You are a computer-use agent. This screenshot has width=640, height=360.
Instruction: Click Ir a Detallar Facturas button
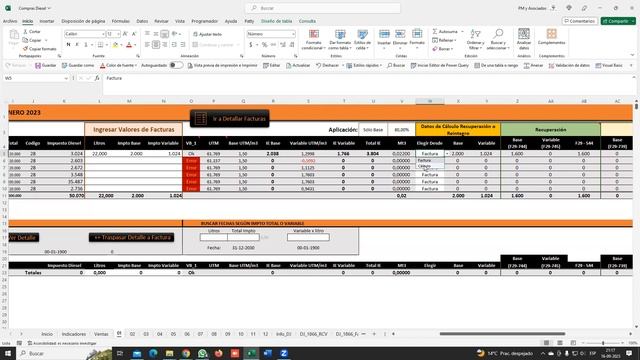(229, 119)
